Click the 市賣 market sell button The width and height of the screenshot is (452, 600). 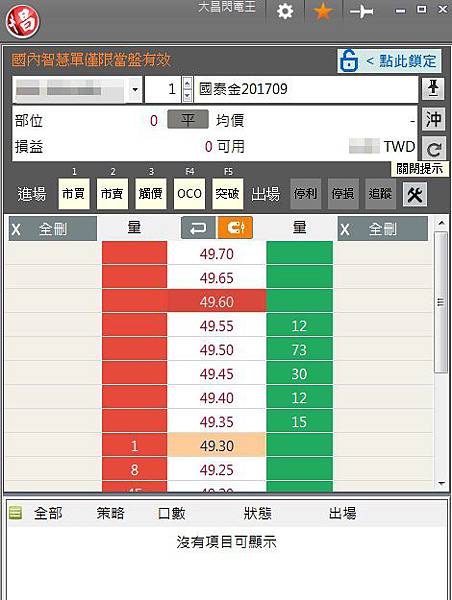[x=112, y=194]
